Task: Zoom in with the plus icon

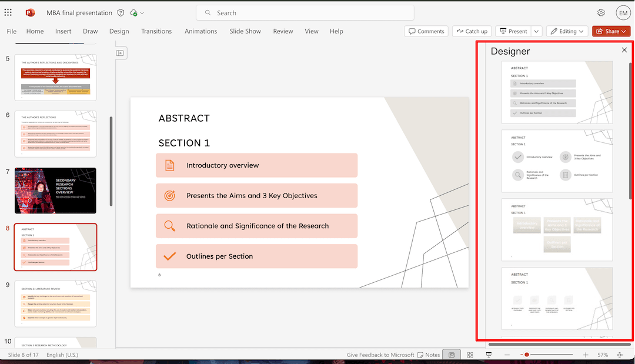Action: pos(585,355)
